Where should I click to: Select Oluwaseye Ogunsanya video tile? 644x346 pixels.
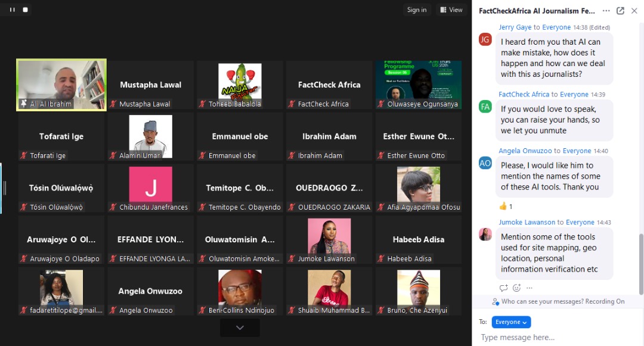coord(419,85)
